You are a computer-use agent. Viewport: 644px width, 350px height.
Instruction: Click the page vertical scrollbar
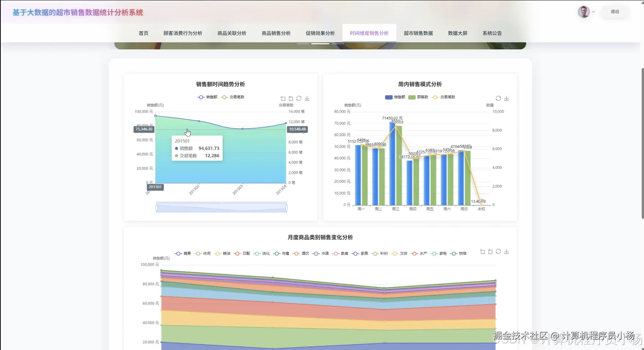pyautogui.click(x=642, y=143)
